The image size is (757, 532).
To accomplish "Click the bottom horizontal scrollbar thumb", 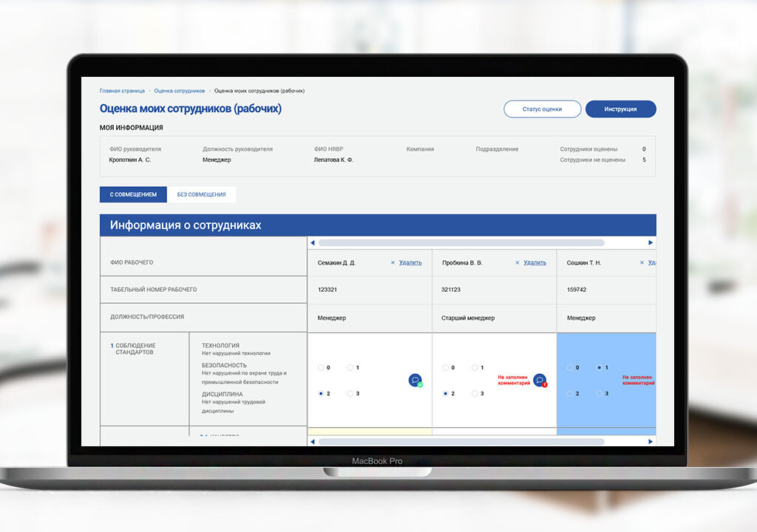I will [x=461, y=442].
